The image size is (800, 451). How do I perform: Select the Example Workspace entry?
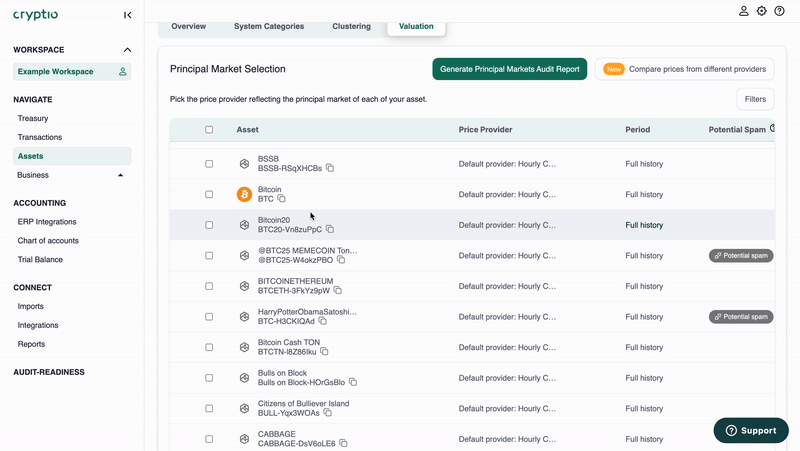click(72, 71)
